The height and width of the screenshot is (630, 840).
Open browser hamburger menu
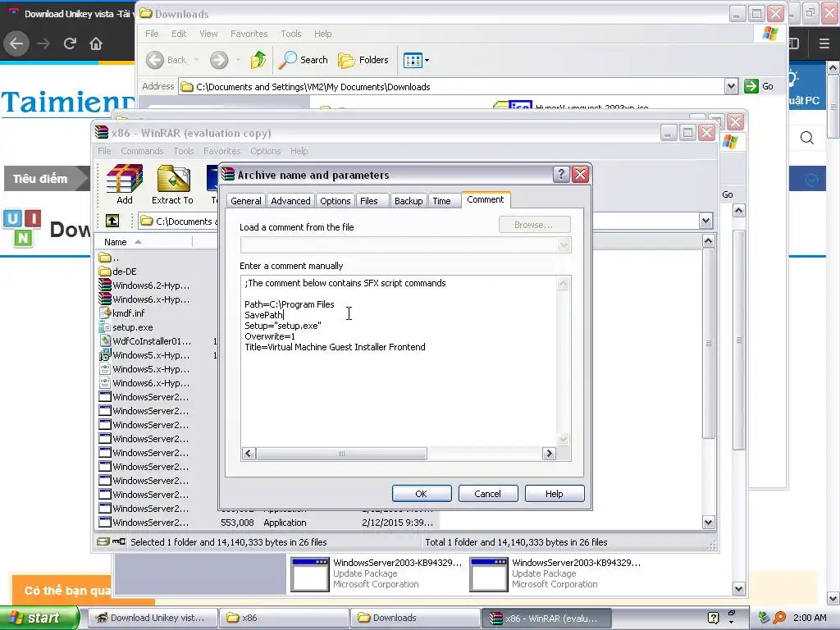[824, 43]
